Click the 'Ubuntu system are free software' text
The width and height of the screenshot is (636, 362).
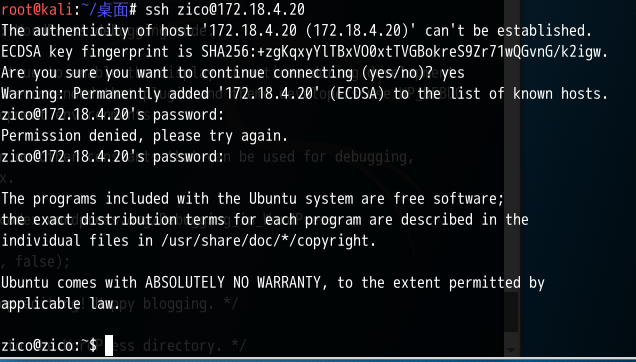tap(376, 199)
